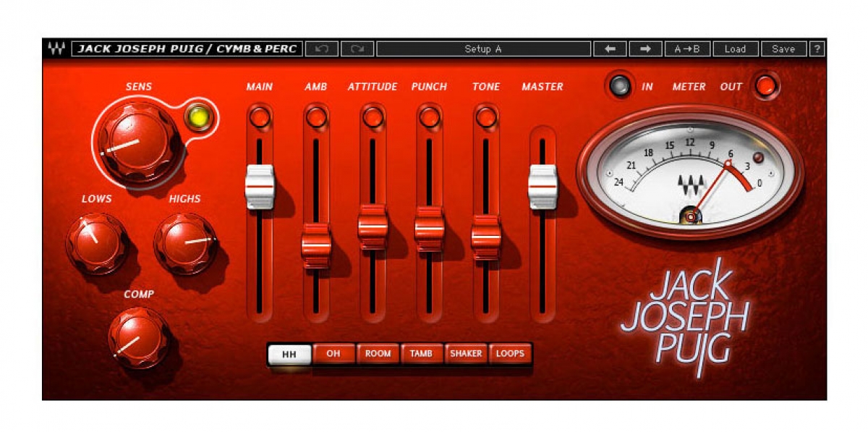
Task: Redo the change via redo arrow
Action: [357, 49]
